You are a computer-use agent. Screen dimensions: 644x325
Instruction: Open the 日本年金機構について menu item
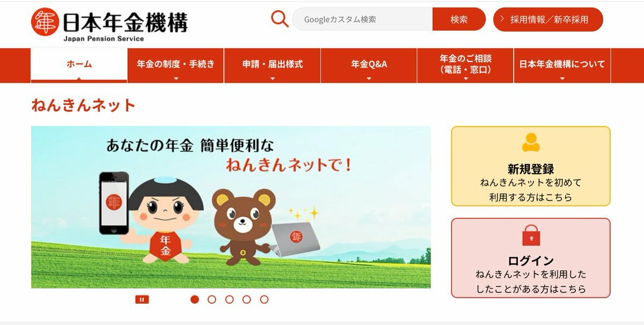pos(562,65)
